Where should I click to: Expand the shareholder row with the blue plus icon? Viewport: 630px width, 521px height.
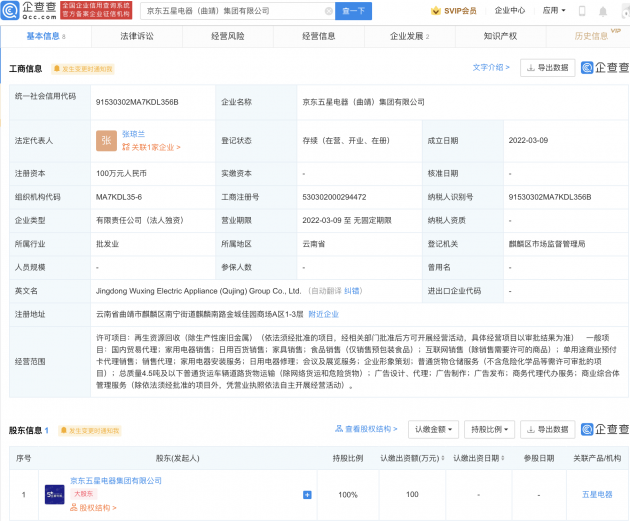coord(307,495)
